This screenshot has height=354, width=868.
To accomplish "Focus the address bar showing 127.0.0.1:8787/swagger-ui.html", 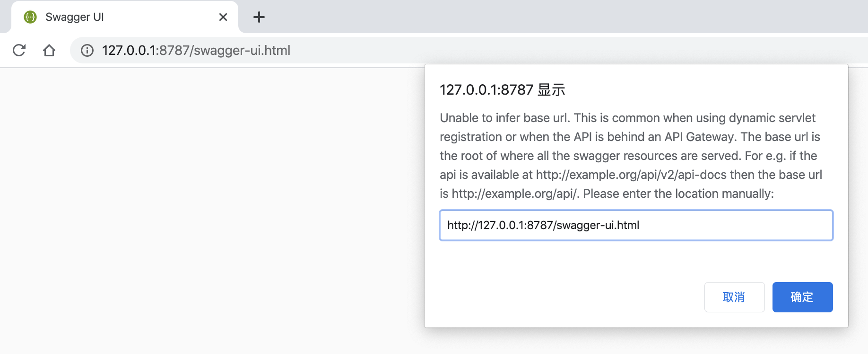I will [196, 50].
